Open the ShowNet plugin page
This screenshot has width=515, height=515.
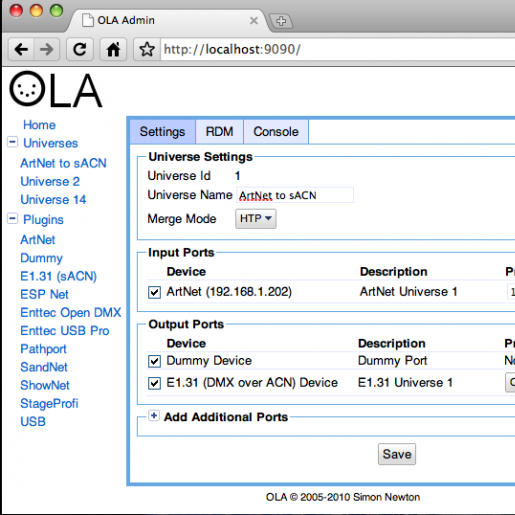(x=45, y=385)
